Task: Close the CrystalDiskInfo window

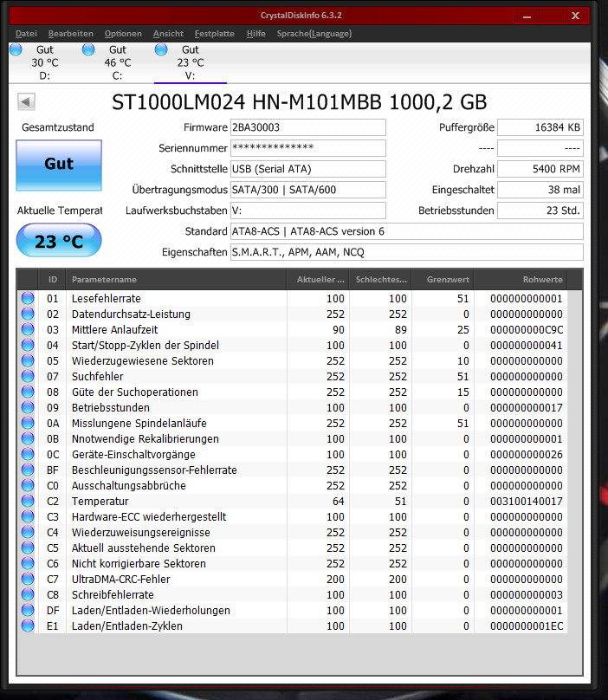Action: coord(575,16)
